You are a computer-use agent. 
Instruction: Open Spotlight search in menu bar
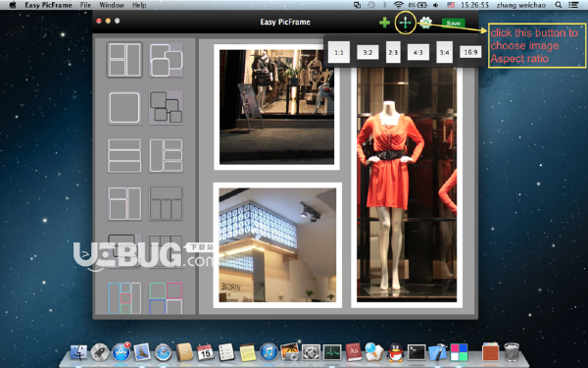(559, 5)
